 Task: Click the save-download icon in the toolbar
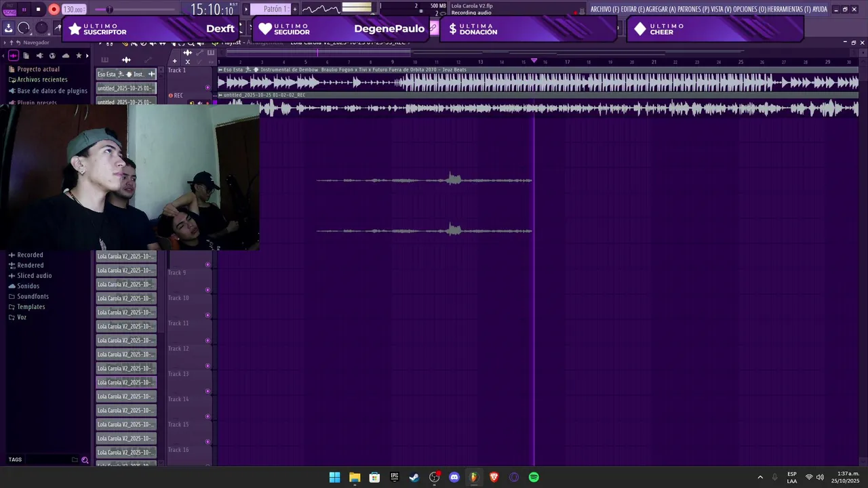(8, 28)
